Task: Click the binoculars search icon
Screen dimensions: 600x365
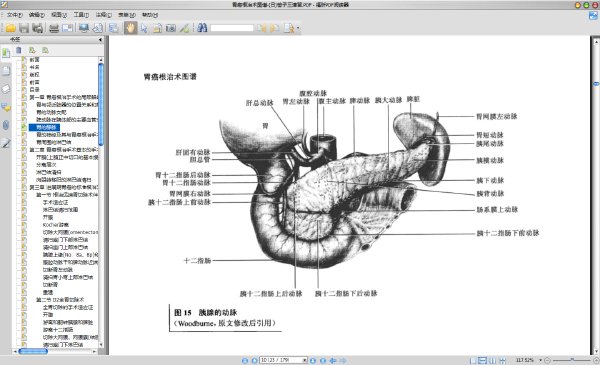Action: pos(202,28)
